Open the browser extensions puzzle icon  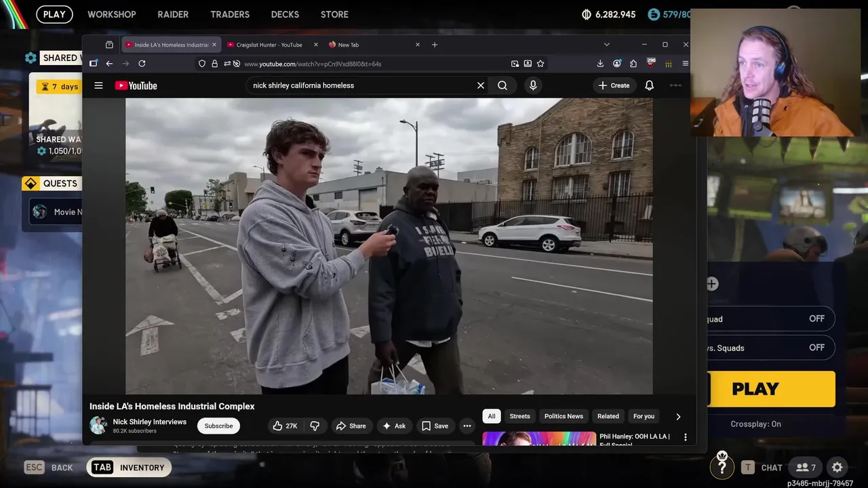[633, 64]
